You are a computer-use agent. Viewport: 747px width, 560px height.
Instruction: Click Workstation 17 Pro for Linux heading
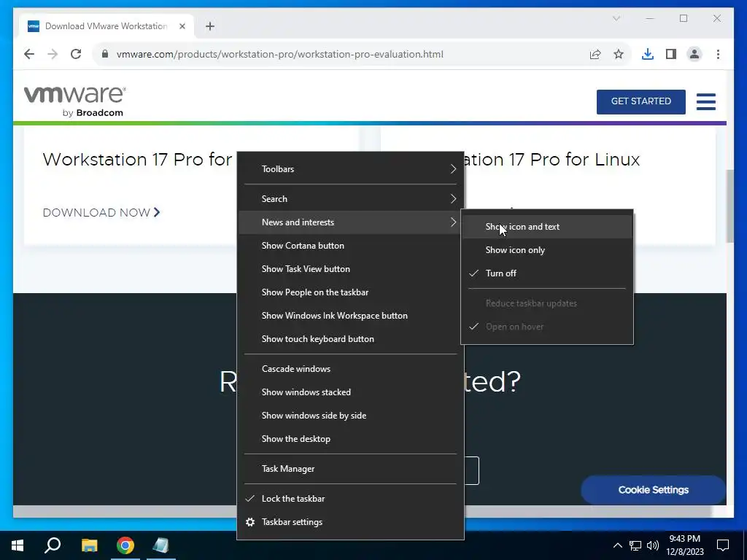point(551,160)
